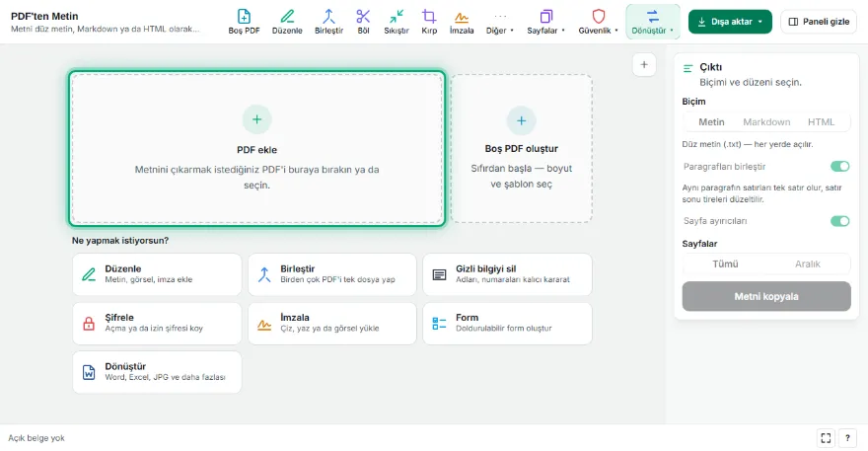Toggle the Paragrafları birleştir switch
The height and width of the screenshot is (451, 868).
[x=839, y=166]
